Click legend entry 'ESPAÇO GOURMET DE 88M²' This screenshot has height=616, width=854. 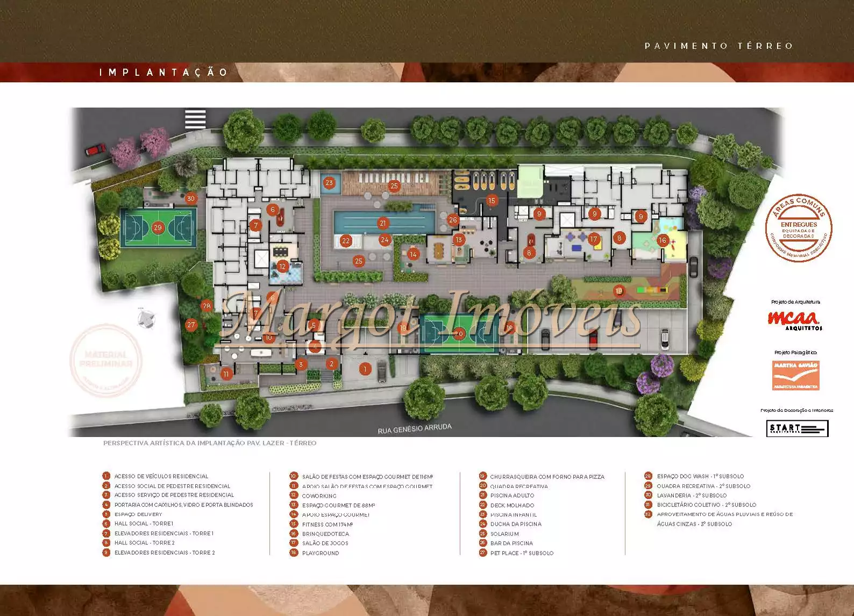[x=338, y=505]
